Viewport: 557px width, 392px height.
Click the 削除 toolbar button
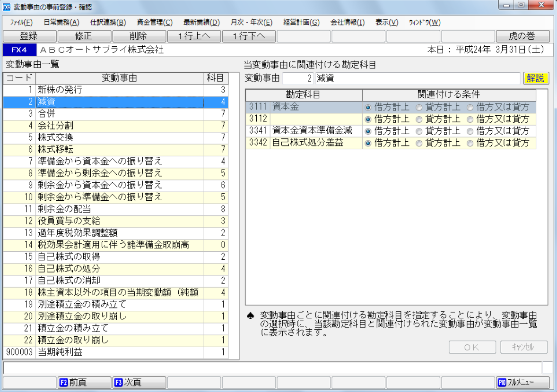(139, 36)
